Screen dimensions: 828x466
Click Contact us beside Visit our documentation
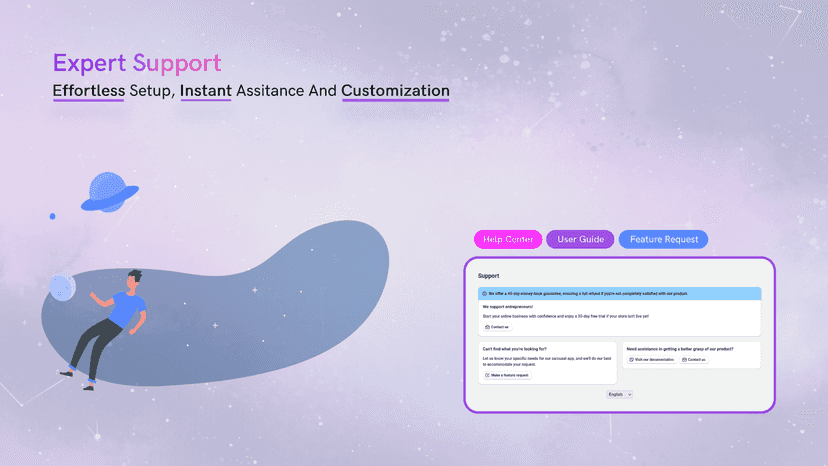point(694,359)
